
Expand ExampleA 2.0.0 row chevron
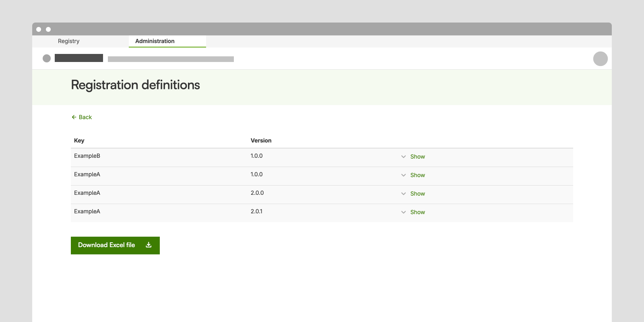coord(403,194)
